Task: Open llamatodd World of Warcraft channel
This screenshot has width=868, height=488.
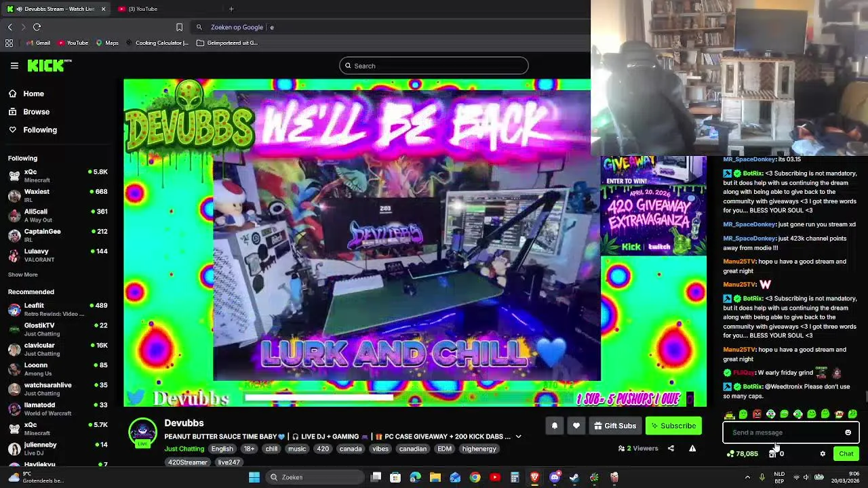Action: coord(58,409)
